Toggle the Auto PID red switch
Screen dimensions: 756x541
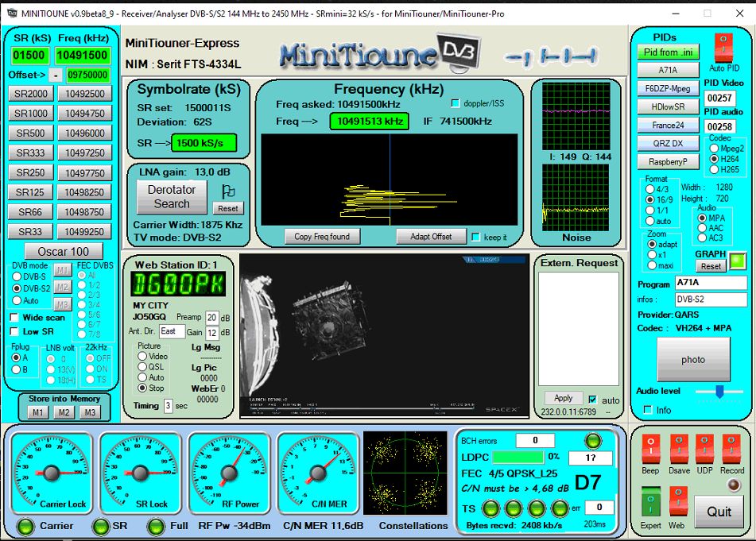coord(723,48)
